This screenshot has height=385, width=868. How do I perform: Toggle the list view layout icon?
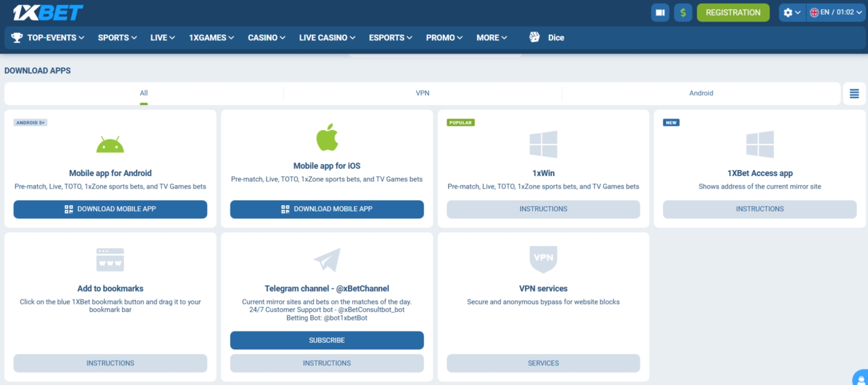(x=854, y=94)
